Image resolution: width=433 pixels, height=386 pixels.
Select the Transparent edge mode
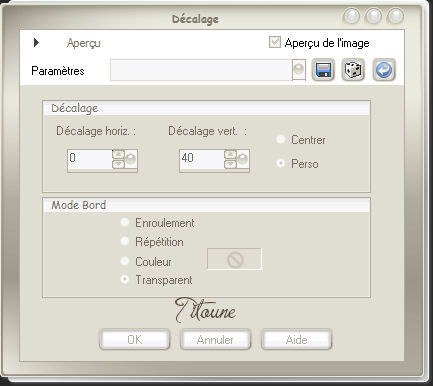tap(125, 279)
